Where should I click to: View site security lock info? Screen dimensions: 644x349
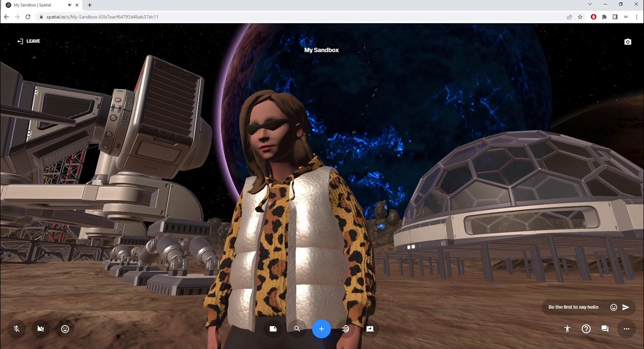[41, 17]
